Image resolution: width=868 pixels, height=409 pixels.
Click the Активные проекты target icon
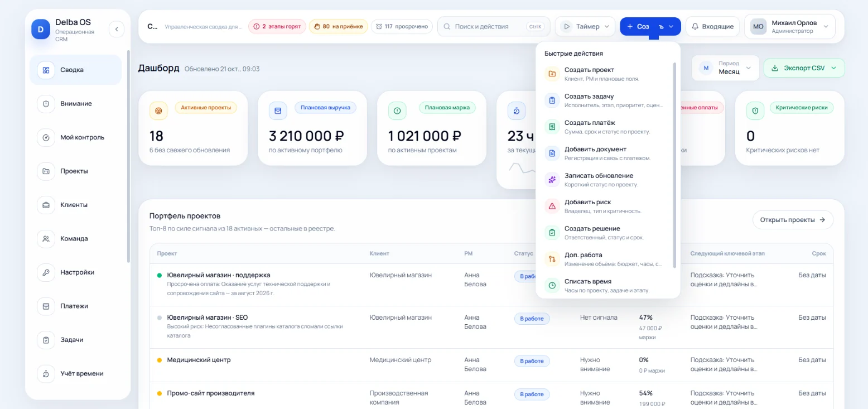158,111
